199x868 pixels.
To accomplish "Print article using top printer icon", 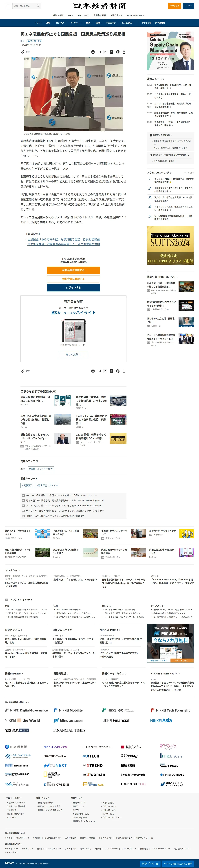I will pos(93,52).
